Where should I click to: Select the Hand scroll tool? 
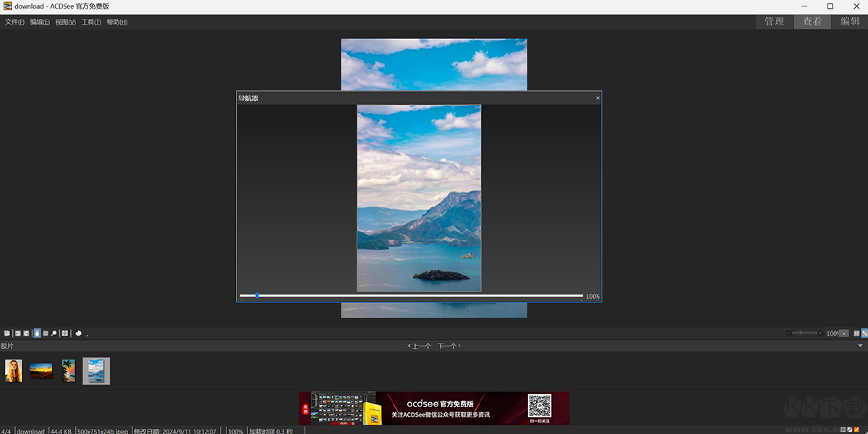(x=37, y=333)
